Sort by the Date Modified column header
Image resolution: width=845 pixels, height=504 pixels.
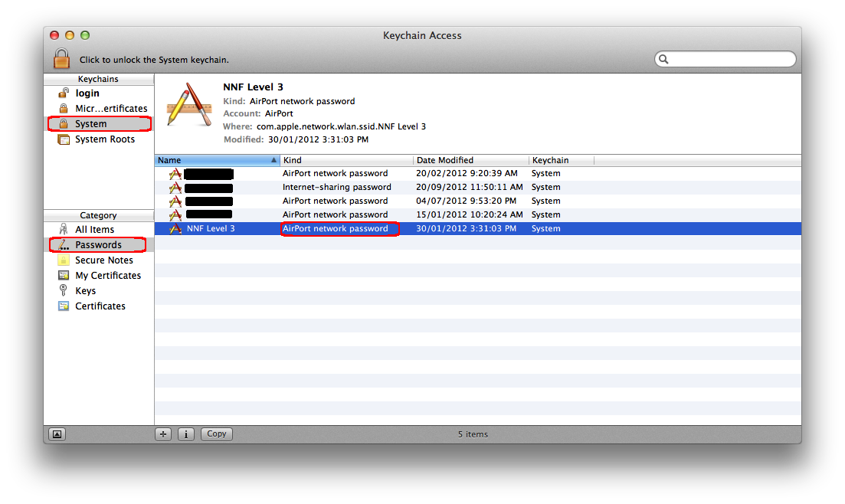[471, 160]
